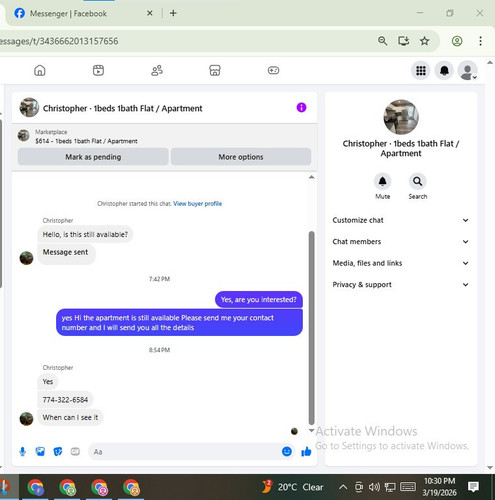Click the chat scroll-up arrow

pyautogui.click(x=312, y=177)
